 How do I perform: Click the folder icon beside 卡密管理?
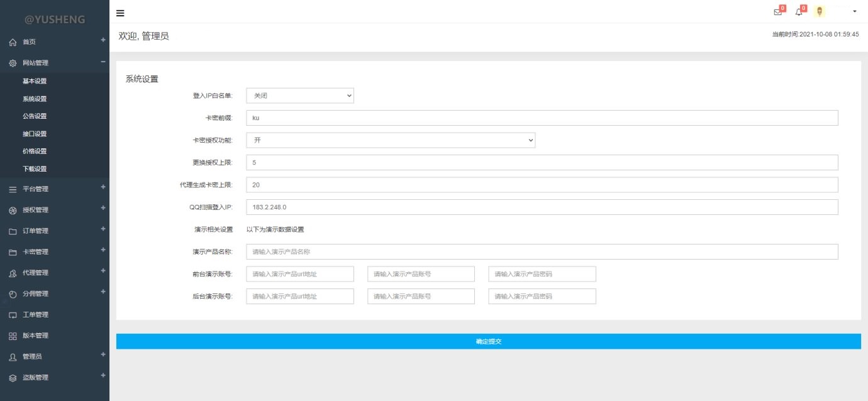coord(13,252)
